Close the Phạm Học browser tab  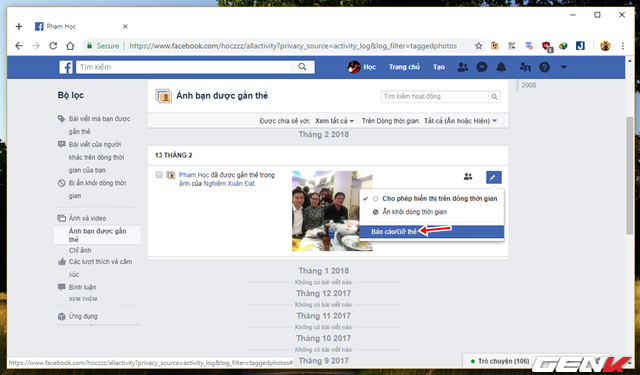(125, 27)
